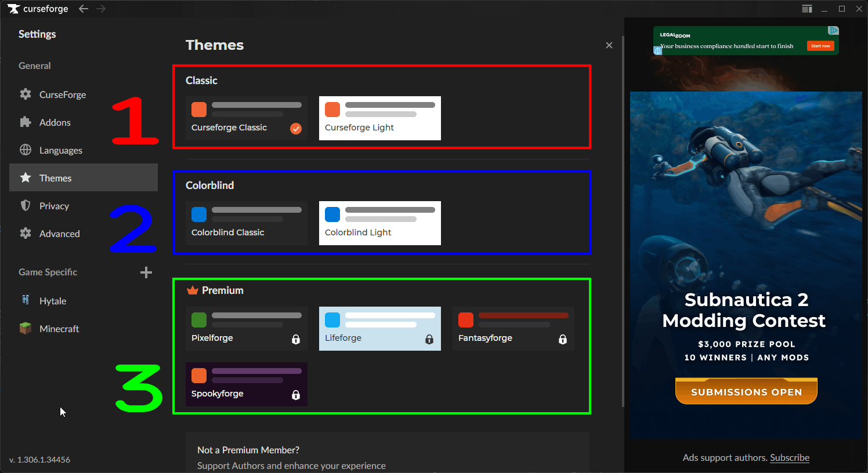Click the "Not a Premium Member?" text
This screenshot has height=473, width=868.
pyautogui.click(x=248, y=450)
